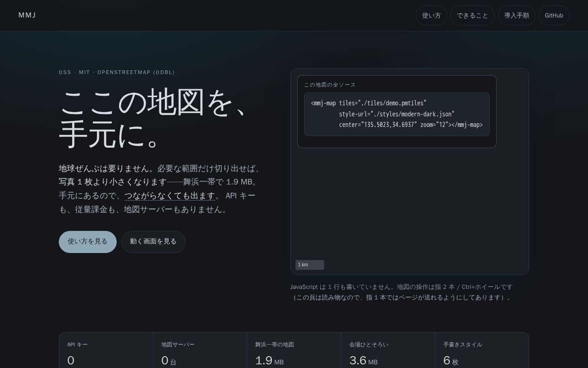This screenshot has height=368, width=588.
Task: Open the 導入手順 navigation pill
Action: click(x=516, y=15)
